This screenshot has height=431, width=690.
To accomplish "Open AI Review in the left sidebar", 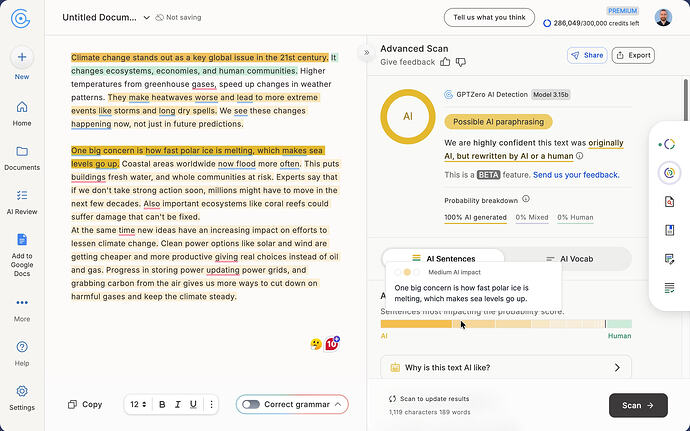I will [22, 203].
